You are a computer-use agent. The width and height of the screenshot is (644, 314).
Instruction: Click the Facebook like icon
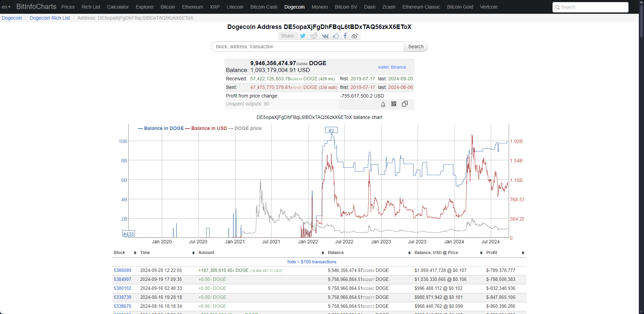click(336, 36)
